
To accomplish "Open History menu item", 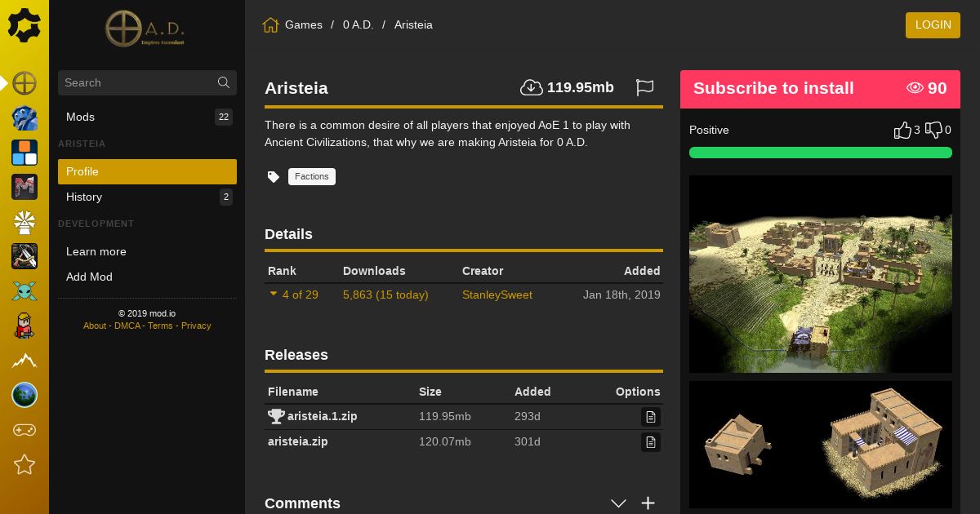I will 147,197.
